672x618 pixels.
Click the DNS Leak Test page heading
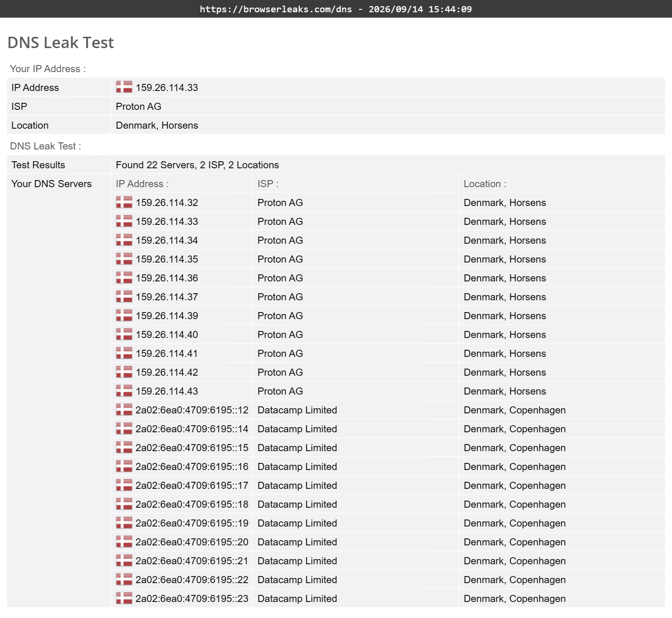click(x=61, y=42)
